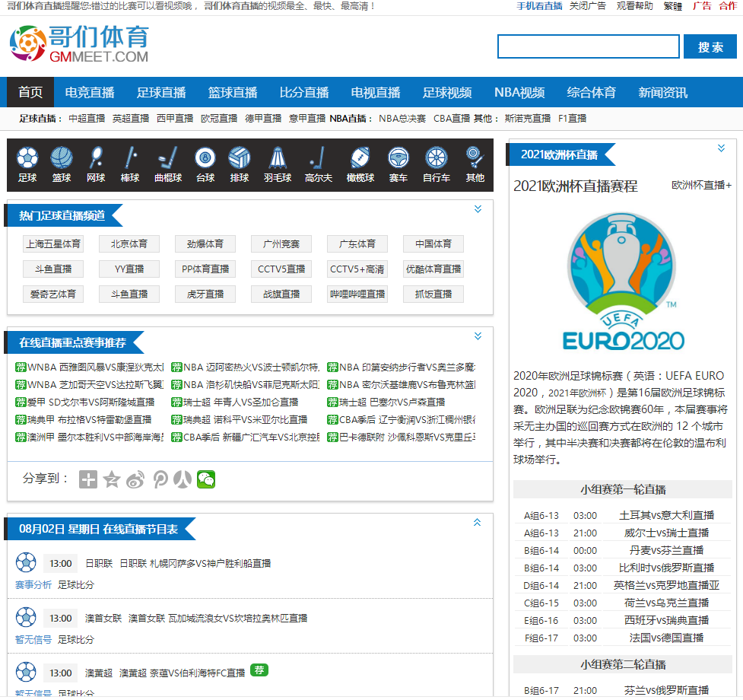
Task: Share to Renren icon
Action: (183, 479)
